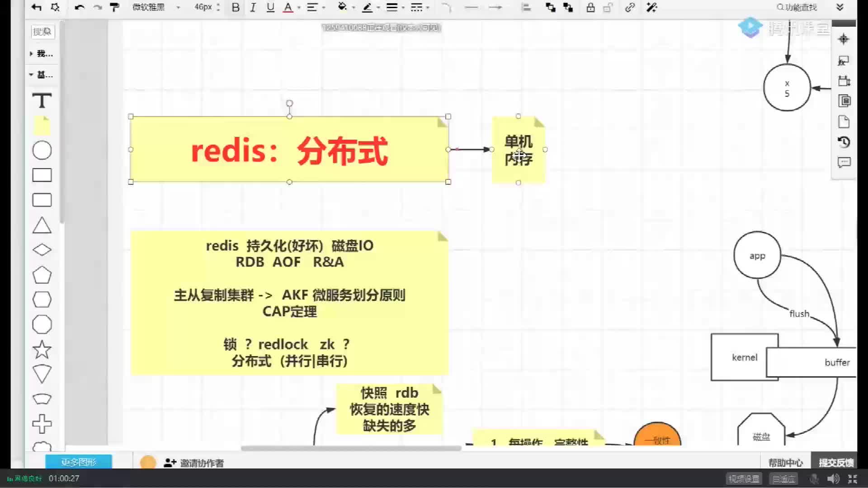Click the align shapes icon
The height and width of the screenshot is (488, 868).
click(x=526, y=7)
